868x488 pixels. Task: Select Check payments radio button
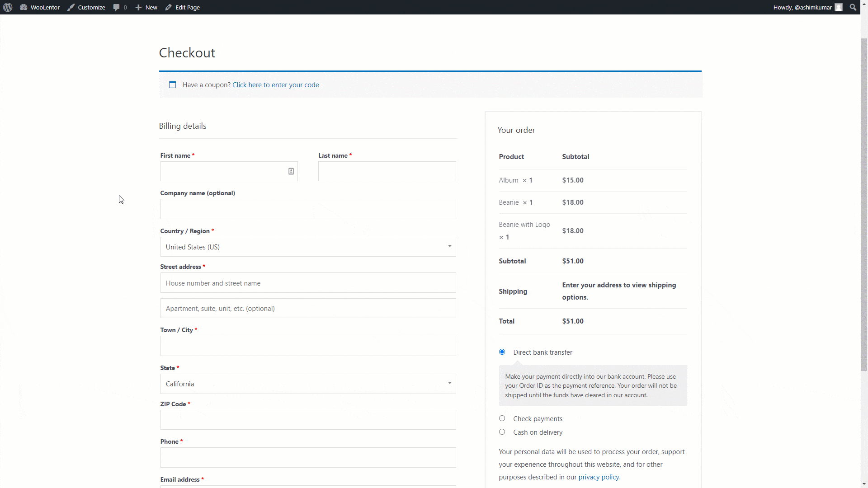pyautogui.click(x=502, y=418)
